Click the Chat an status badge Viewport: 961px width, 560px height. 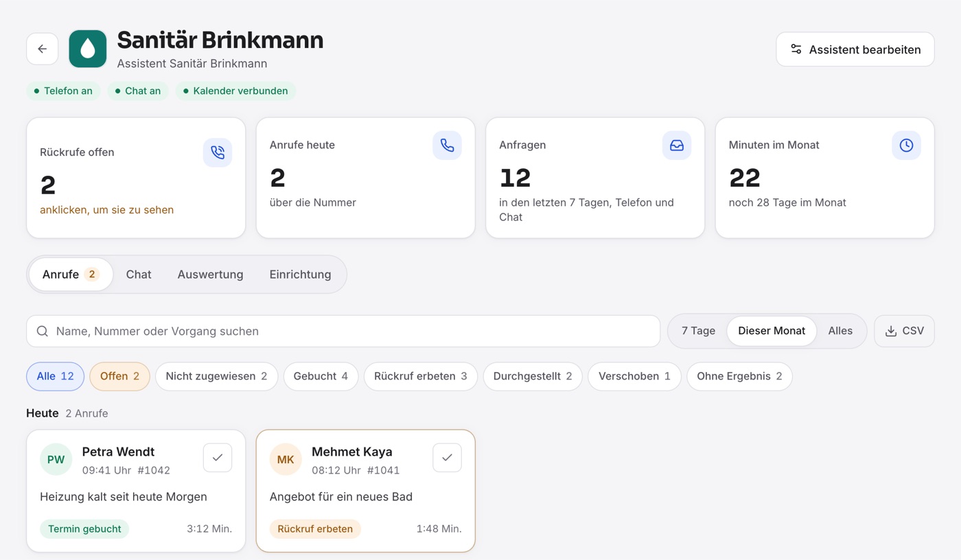tap(138, 91)
